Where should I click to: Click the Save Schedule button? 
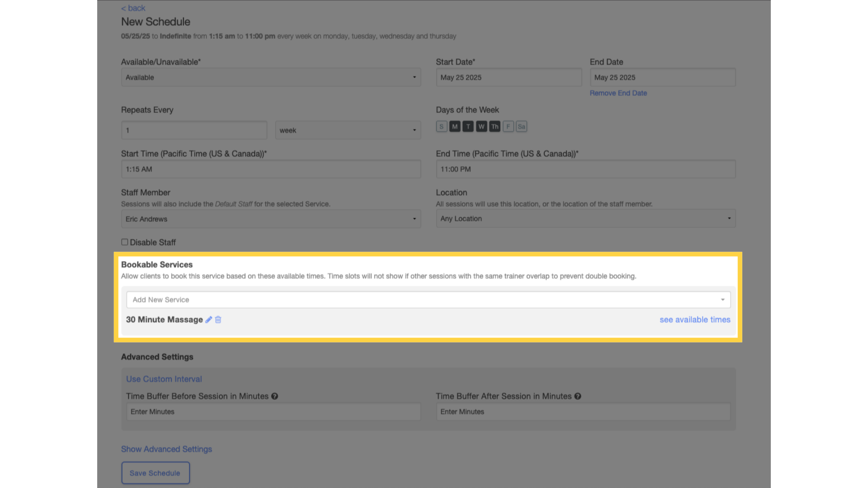[156, 473]
